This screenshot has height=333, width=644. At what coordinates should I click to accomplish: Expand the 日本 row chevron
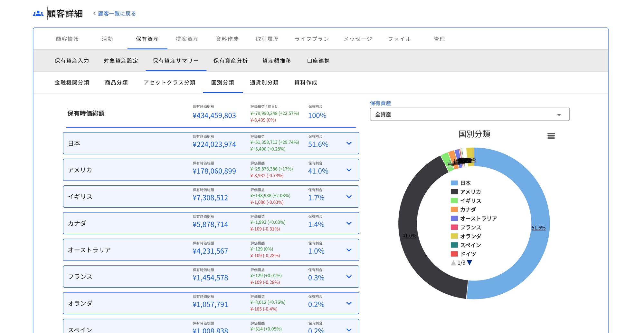click(x=349, y=143)
